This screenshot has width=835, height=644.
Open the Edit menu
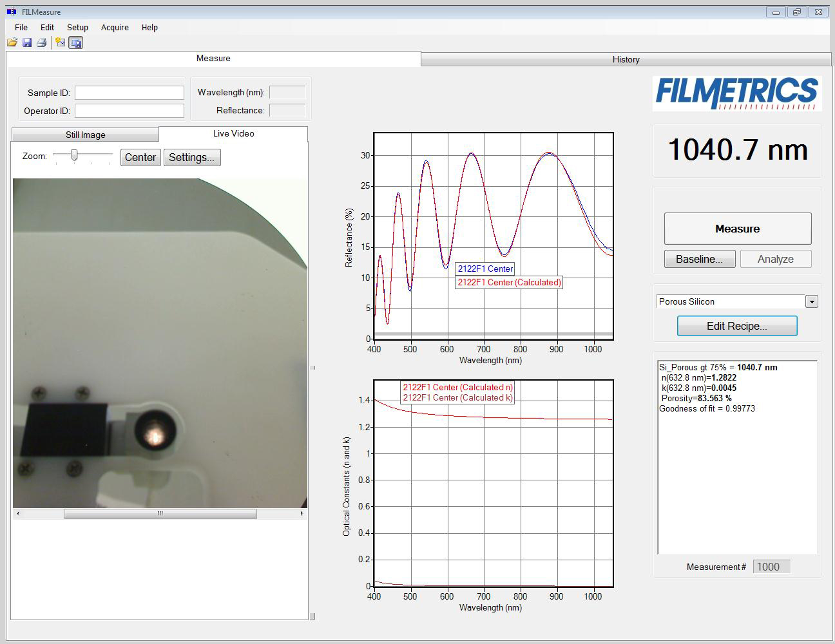[x=48, y=27]
